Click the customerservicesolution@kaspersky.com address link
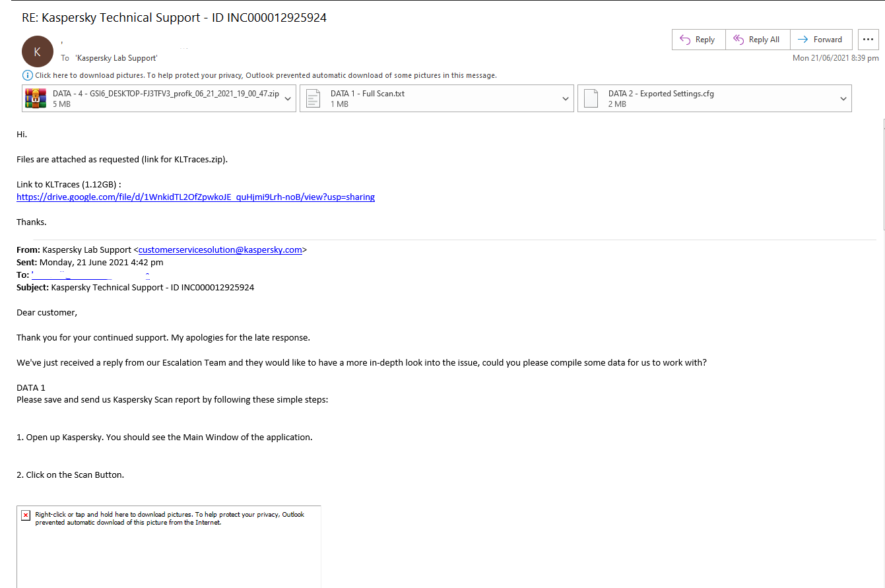The image size is (885, 588). (x=220, y=250)
